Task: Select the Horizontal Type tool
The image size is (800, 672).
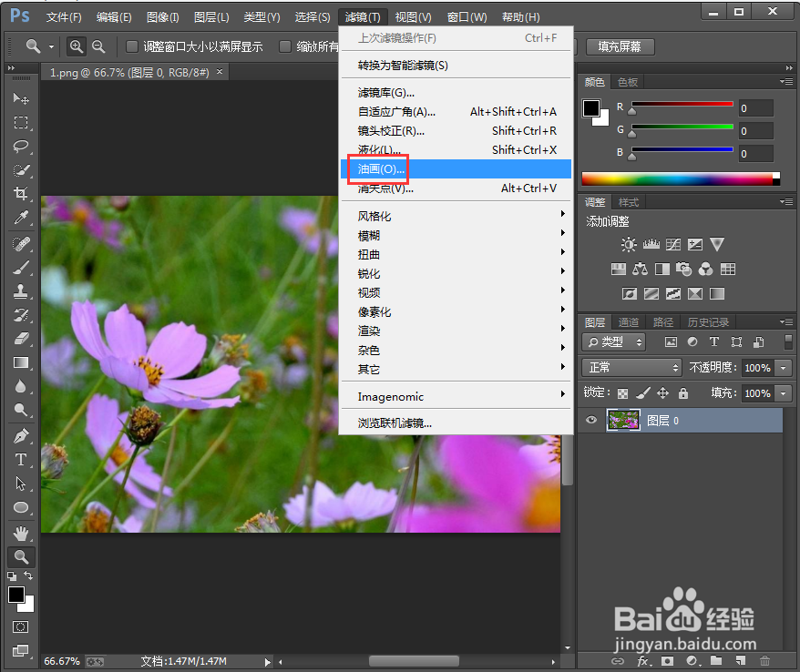Action: [21, 460]
